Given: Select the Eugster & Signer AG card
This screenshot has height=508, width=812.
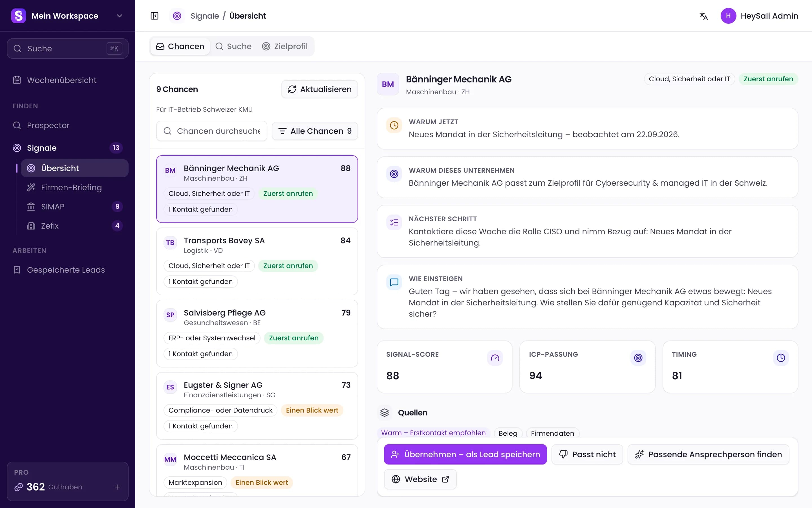Looking at the screenshot, I should (257, 406).
